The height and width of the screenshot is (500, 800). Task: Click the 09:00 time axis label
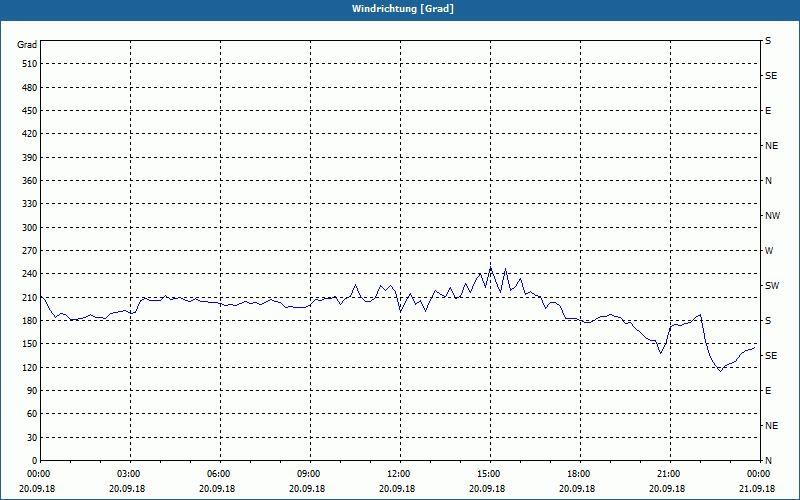coord(310,473)
